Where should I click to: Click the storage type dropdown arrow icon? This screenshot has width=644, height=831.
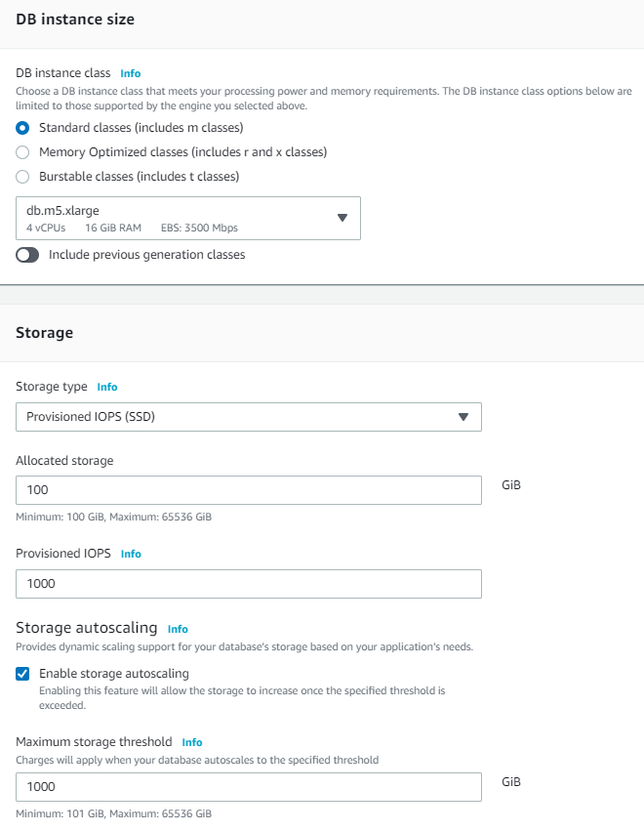(x=463, y=417)
